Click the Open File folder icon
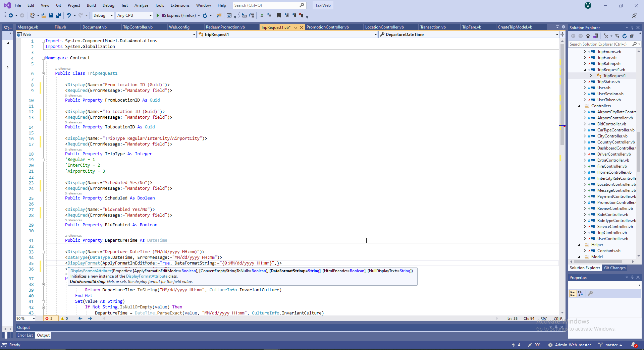The width and height of the screenshot is (644, 350). [44, 15]
